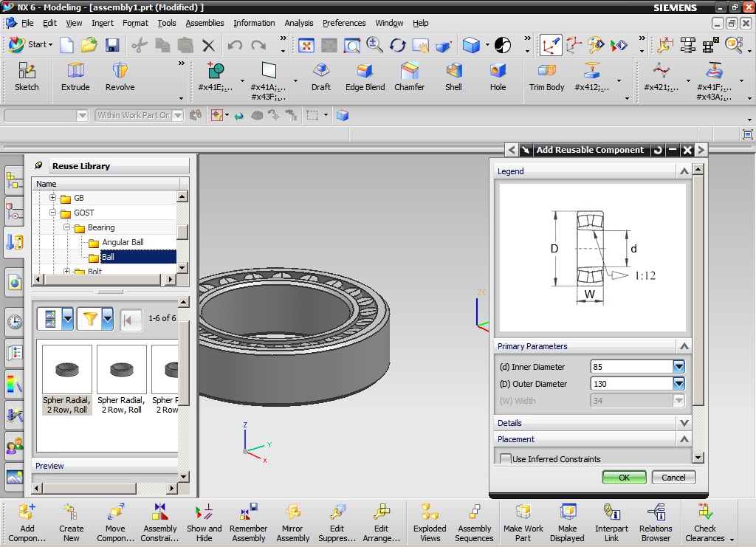756x547 pixels.
Task: Open History clock tab in resource bar
Action: tap(15, 321)
